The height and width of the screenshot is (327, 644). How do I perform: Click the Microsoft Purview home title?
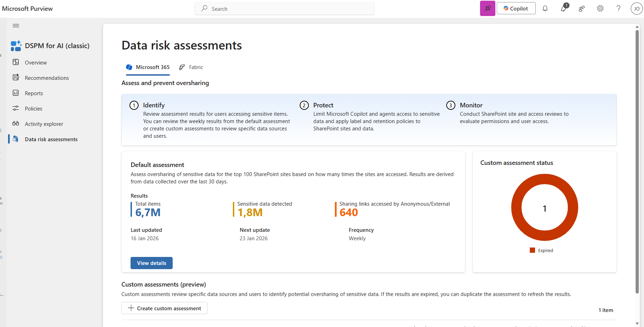coord(28,9)
